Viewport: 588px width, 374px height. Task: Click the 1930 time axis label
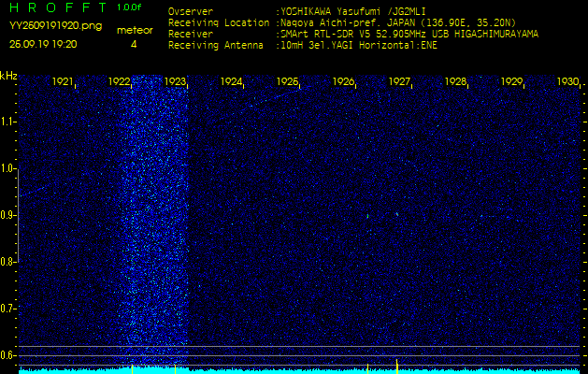pos(567,81)
